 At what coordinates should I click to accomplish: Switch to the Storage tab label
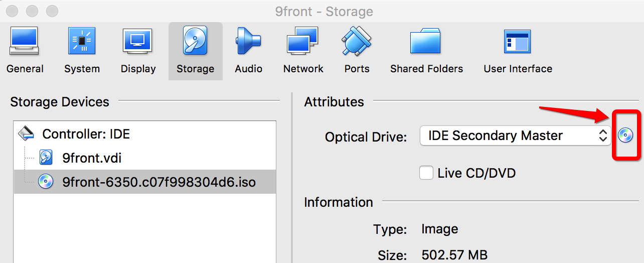[195, 69]
